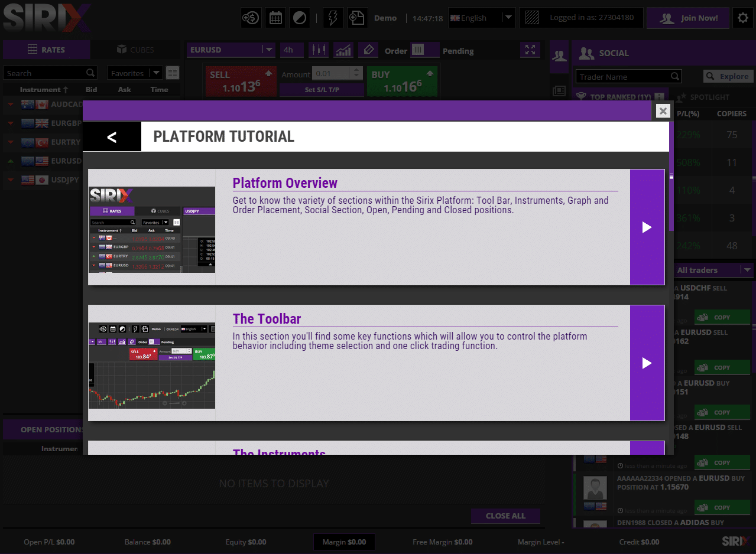Image resolution: width=756 pixels, height=554 pixels.
Task: Switch to the CUBES tab
Action: [x=135, y=50]
